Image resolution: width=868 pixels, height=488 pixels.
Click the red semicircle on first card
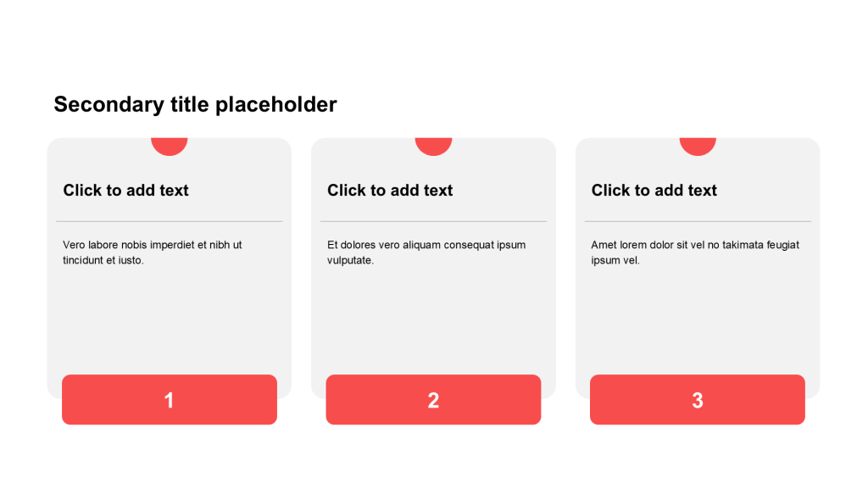[170, 146]
